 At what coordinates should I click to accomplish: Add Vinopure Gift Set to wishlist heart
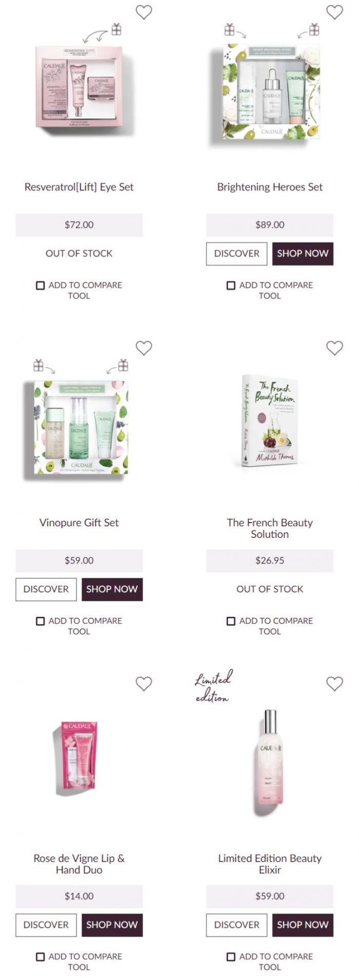pyautogui.click(x=144, y=348)
